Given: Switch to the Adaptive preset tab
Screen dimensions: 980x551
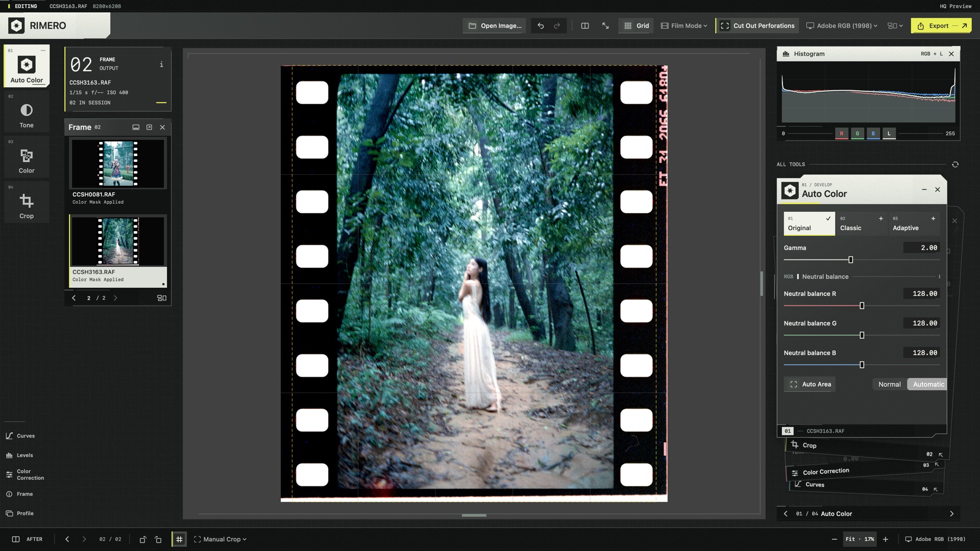Looking at the screenshot, I should pyautogui.click(x=914, y=223).
